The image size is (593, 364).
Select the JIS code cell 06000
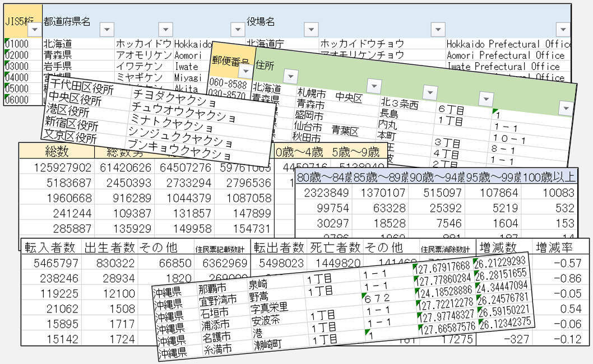coord(17,100)
